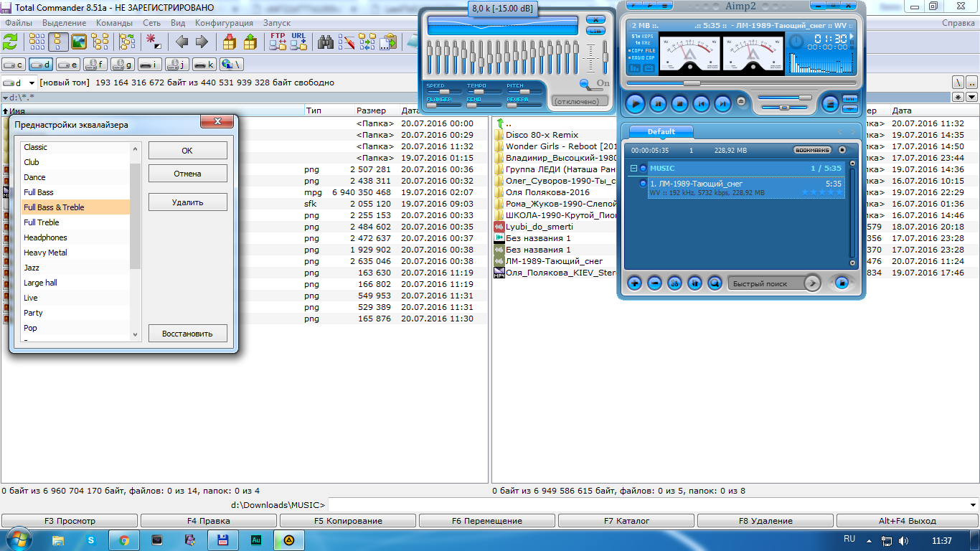The image size is (980, 551).
Task: Click Отмена button in presets dialog
Action: pyautogui.click(x=187, y=174)
